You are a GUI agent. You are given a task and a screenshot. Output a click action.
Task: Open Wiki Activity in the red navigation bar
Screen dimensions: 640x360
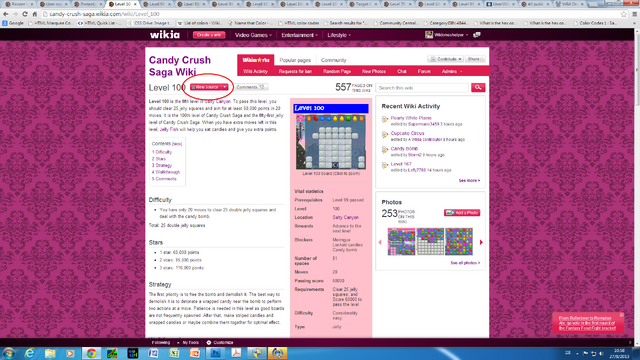pyautogui.click(x=255, y=71)
